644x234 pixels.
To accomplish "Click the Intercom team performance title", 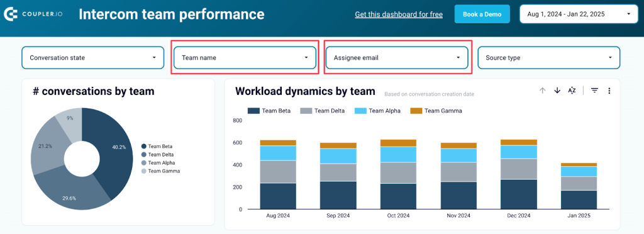I will (172, 14).
